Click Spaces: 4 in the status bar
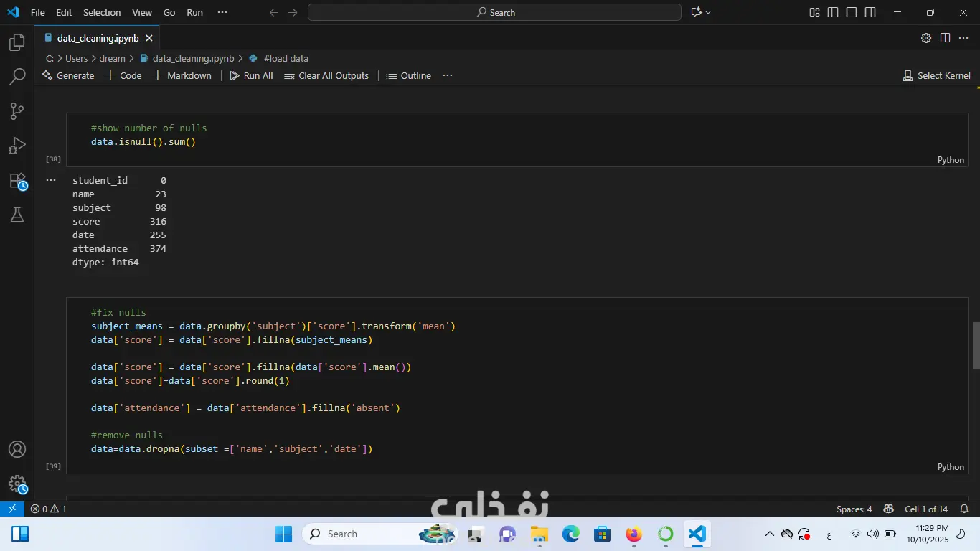 point(854,509)
